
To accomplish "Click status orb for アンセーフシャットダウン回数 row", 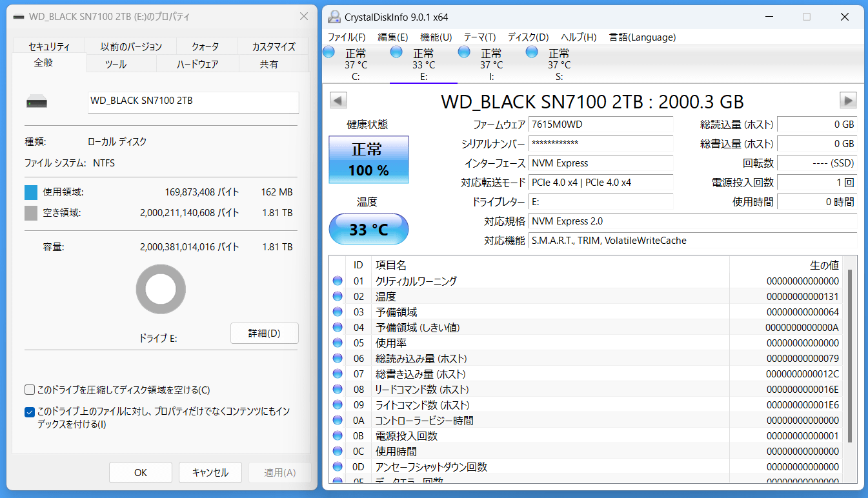I will 338,467.
